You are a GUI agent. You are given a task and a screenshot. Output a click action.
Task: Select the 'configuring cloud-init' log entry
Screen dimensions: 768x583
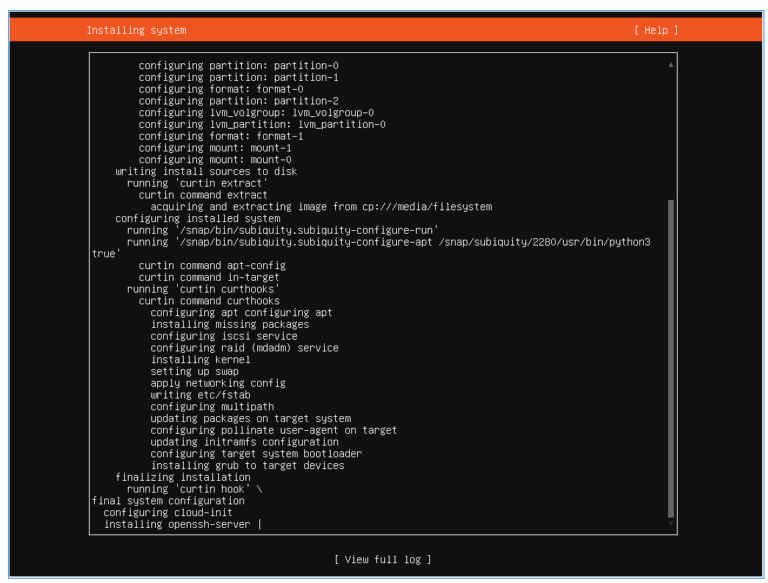pyautogui.click(x=167, y=512)
